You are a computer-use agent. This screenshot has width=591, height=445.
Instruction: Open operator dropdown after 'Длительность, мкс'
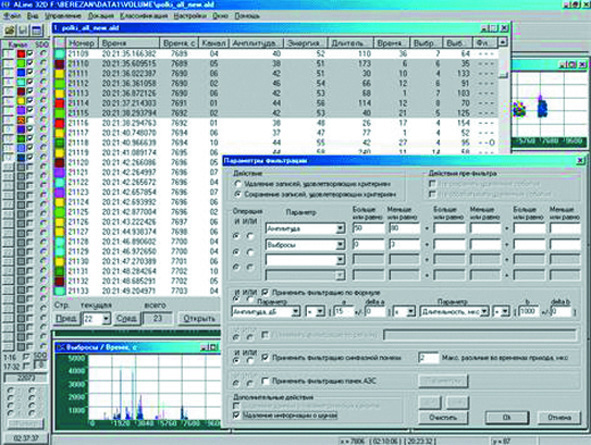505,312
